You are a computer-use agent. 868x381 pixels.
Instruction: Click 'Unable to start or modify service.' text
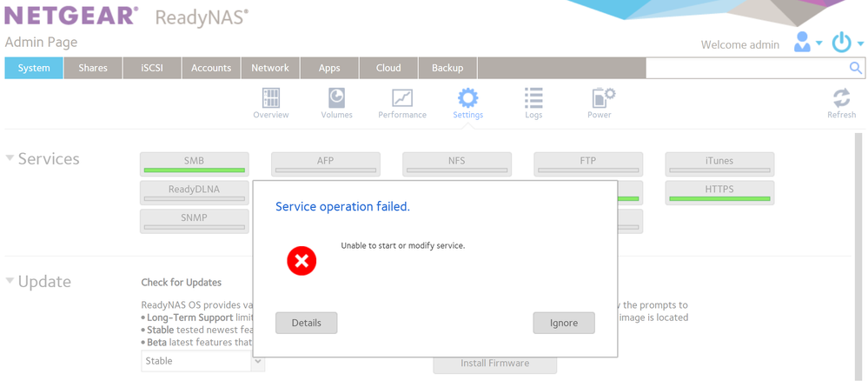(x=403, y=245)
